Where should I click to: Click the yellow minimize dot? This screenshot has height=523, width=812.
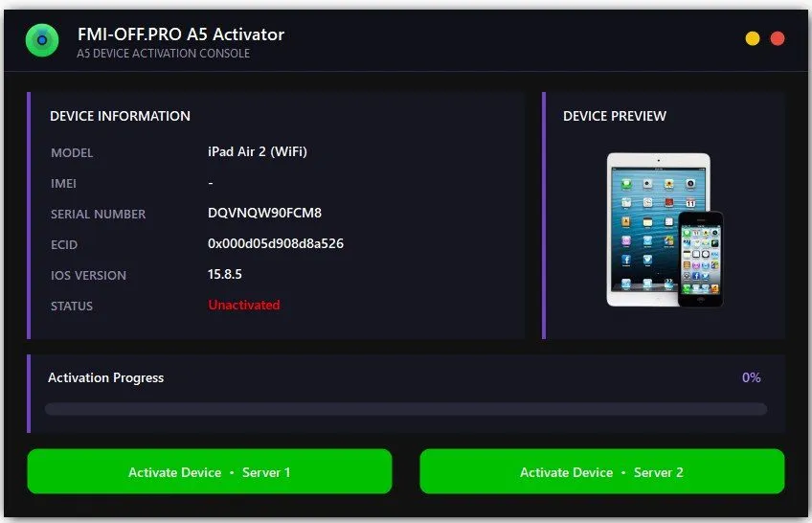(752, 38)
